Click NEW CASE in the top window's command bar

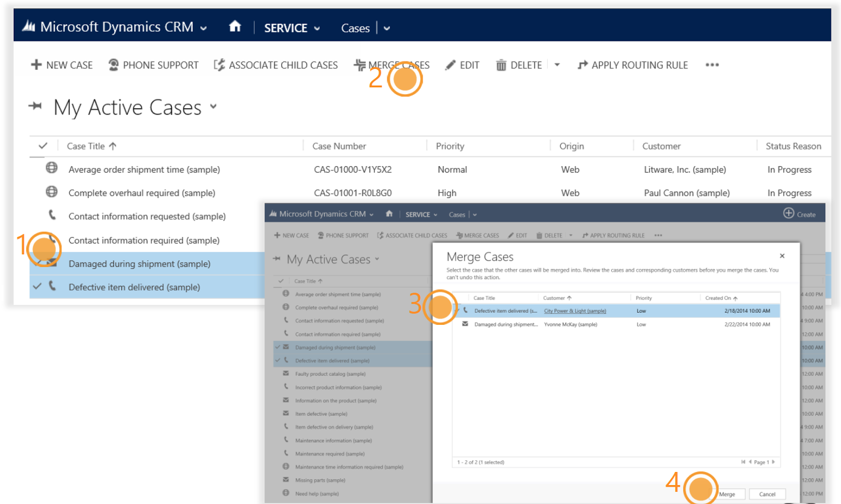(x=61, y=65)
